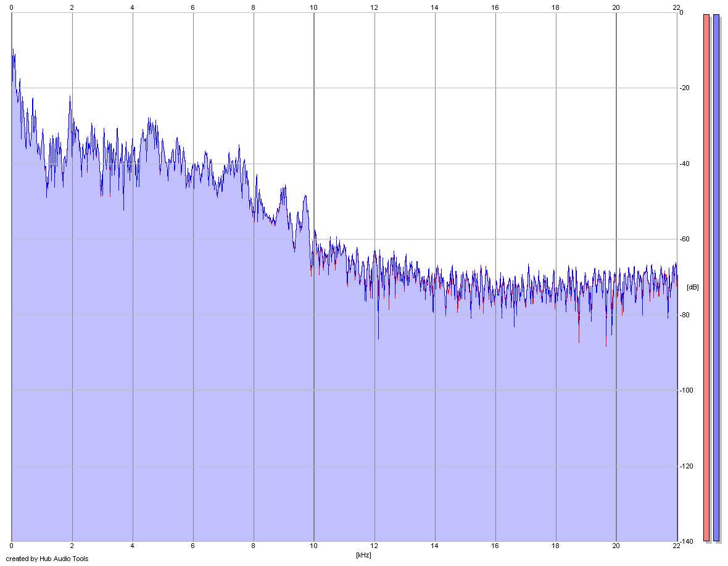Click the bottom axis 2 kHz label
The image size is (728, 566).
click(x=72, y=546)
